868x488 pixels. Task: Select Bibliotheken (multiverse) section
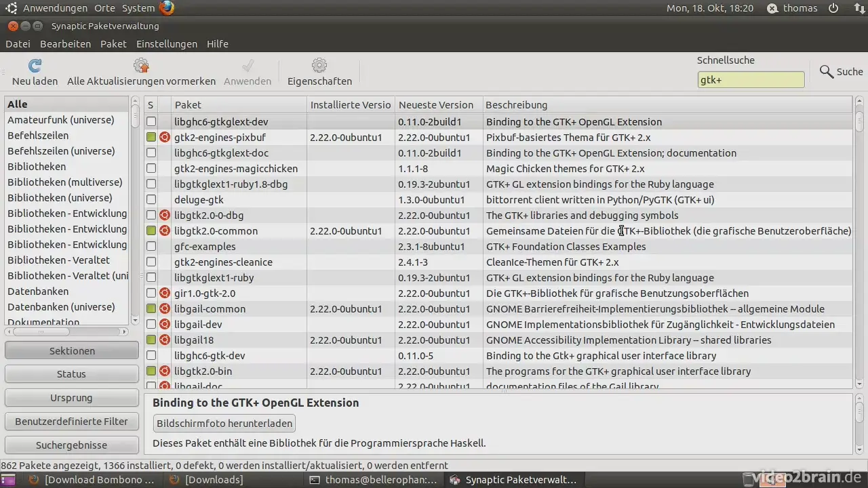tap(66, 182)
